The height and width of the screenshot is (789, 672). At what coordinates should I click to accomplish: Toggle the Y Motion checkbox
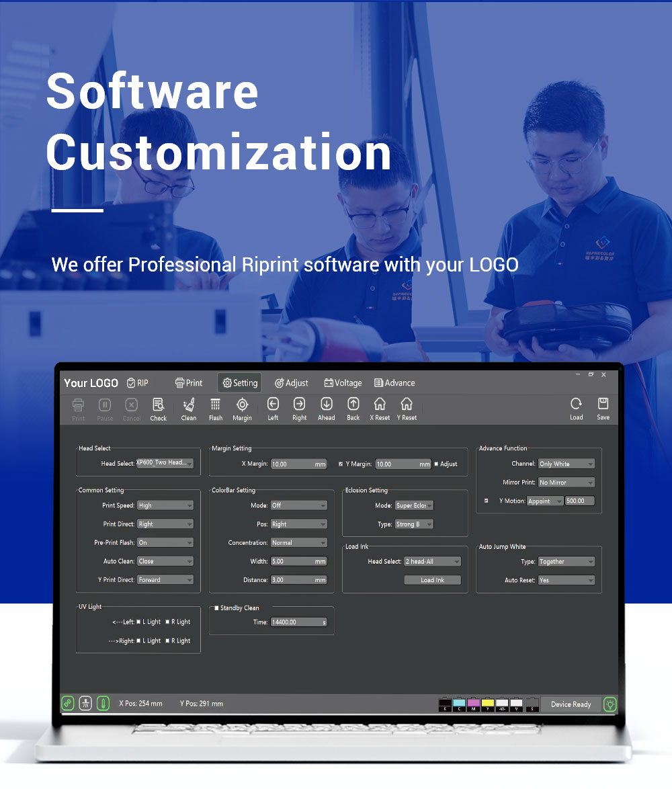pyautogui.click(x=486, y=501)
